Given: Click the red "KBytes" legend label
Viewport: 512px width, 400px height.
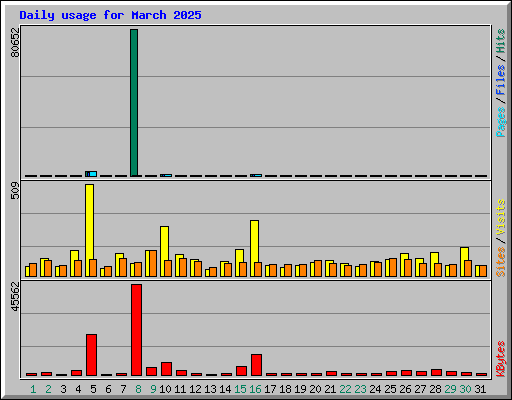Looking at the screenshot, I should (500, 359).
